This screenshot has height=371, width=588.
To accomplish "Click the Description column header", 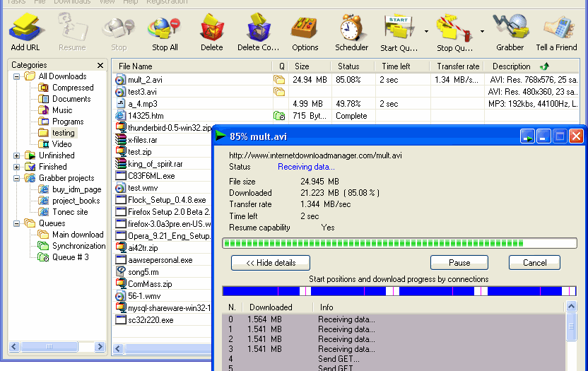I will [x=511, y=66].
